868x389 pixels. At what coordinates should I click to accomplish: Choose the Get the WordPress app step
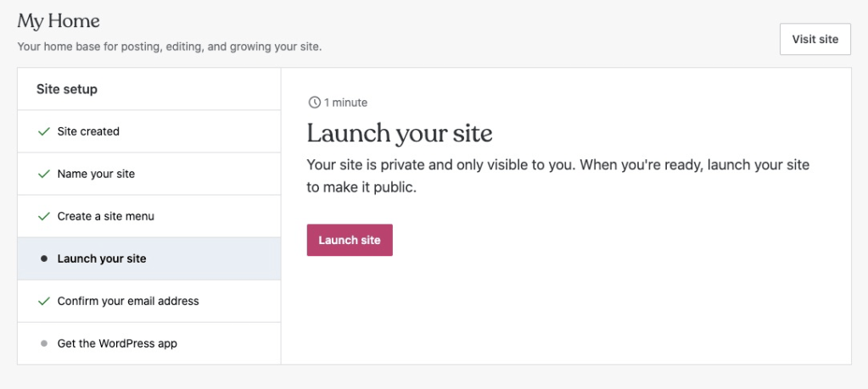coord(117,343)
